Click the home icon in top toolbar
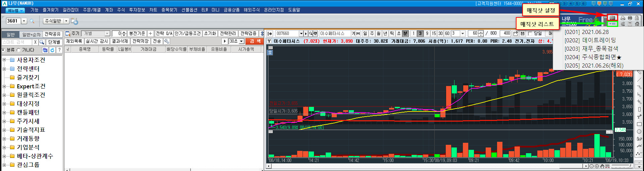This screenshot has width=644, height=171. pyautogui.click(x=637, y=24)
